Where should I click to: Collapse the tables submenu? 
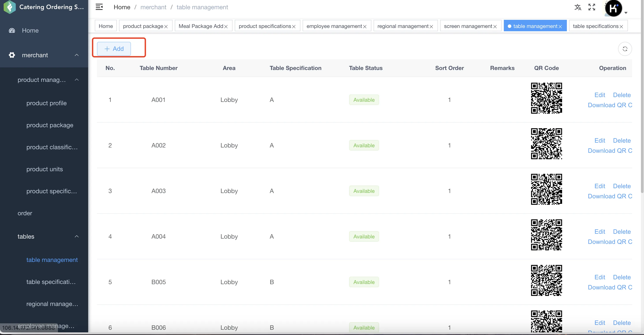[x=77, y=236]
